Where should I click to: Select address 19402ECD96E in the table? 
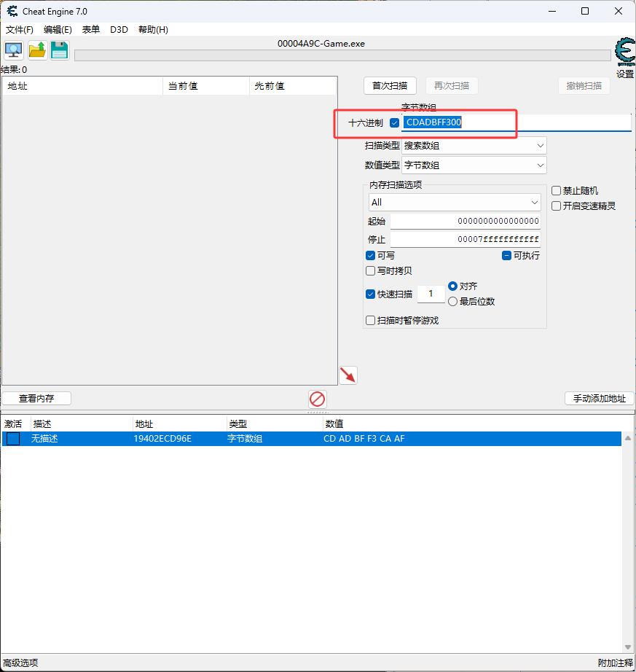click(162, 439)
